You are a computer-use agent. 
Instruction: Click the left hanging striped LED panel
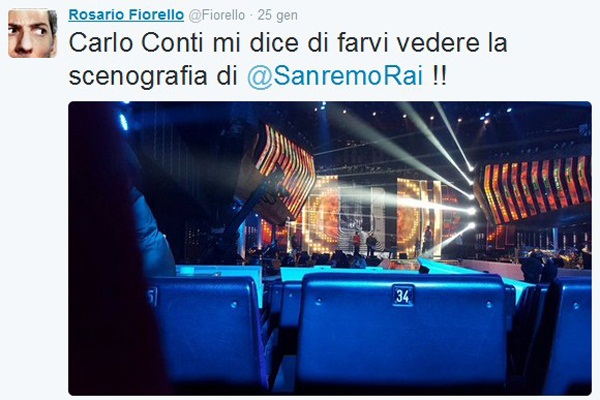click(286, 168)
